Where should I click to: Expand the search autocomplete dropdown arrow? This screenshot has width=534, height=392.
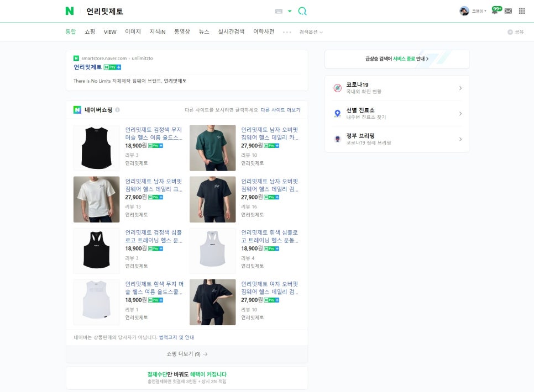290,11
